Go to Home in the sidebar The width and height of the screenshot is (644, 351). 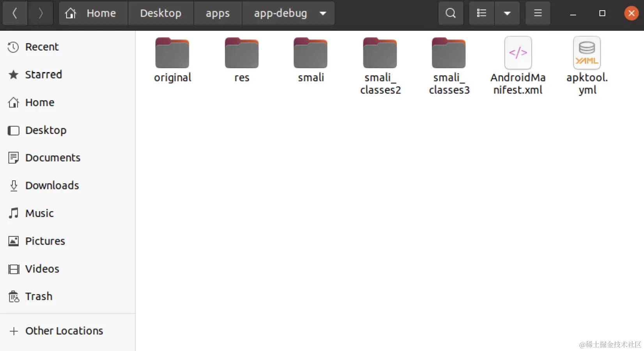click(x=67, y=102)
